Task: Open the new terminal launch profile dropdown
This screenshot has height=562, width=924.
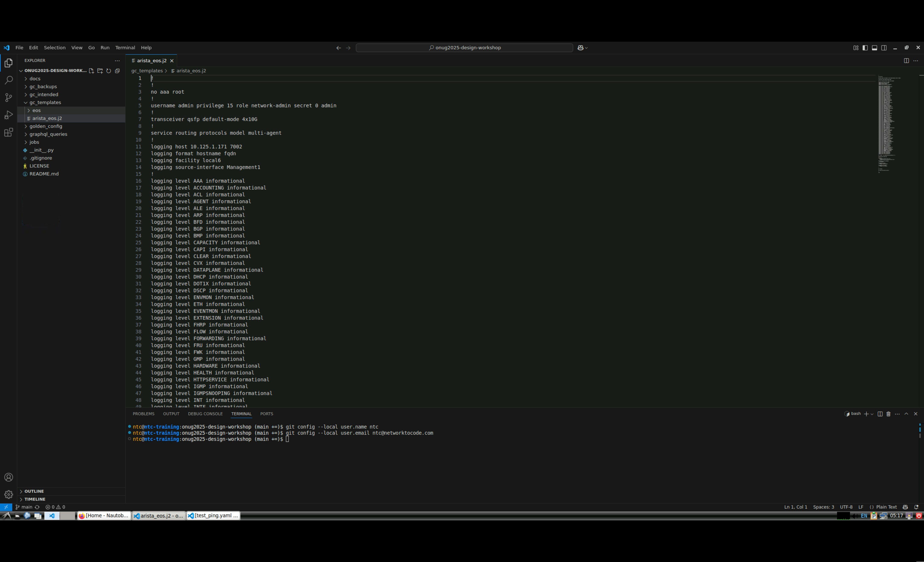Action: pos(872,414)
